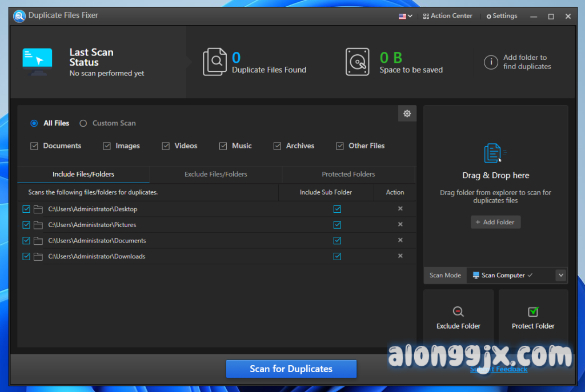Click the Add Folder button
This screenshot has width=585, height=392.
495,222
